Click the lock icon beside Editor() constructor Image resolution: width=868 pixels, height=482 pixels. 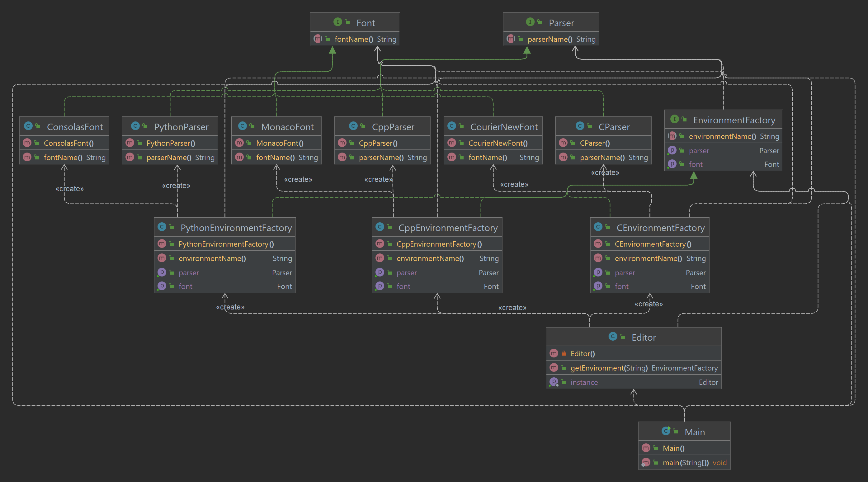[x=564, y=353]
